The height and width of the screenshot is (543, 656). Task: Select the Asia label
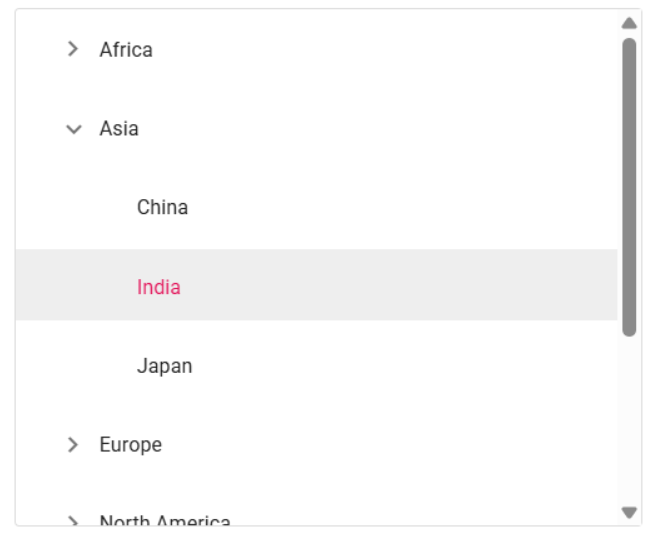(119, 129)
